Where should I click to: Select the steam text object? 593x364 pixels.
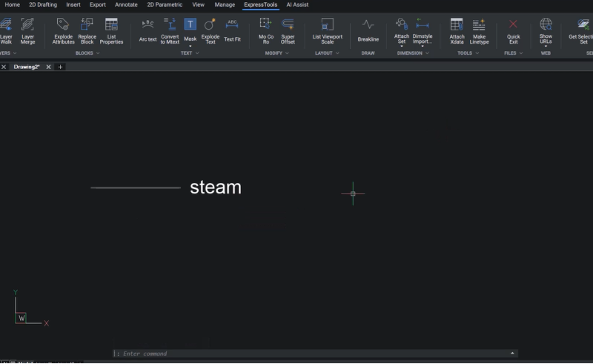(216, 188)
